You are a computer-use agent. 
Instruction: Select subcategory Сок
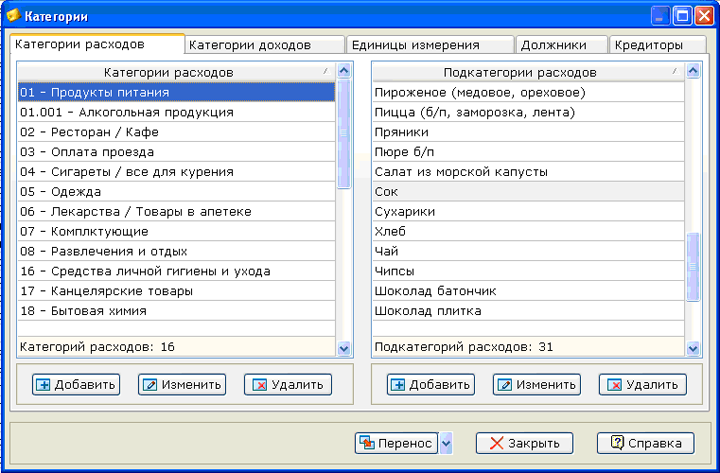tap(529, 191)
